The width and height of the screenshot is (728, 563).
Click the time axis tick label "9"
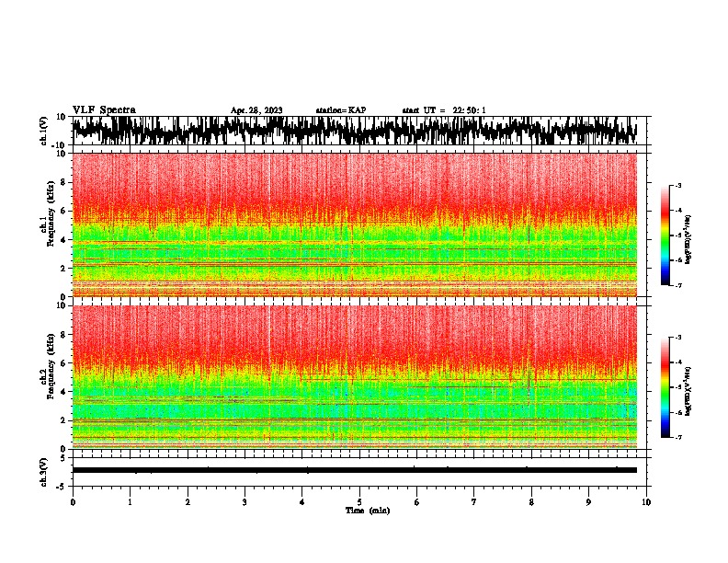[x=588, y=502]
